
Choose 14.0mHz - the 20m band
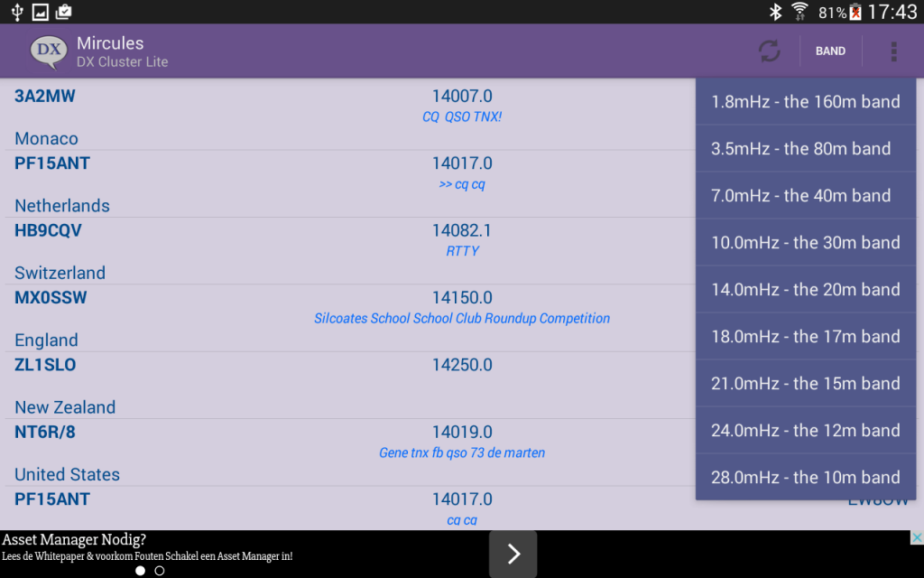(806, 290)
